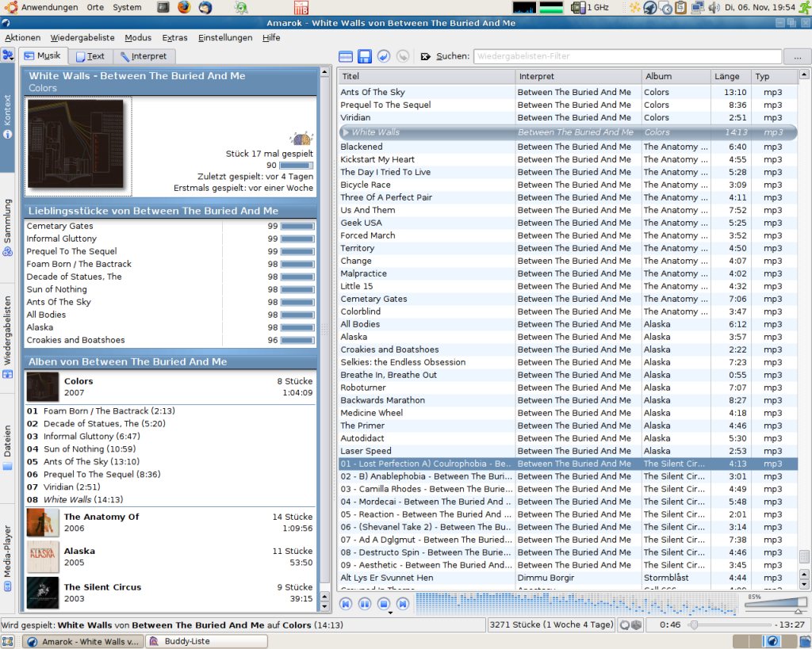Click the track position seek slider
Screen dimensions: 812x649
coord(730,625)
